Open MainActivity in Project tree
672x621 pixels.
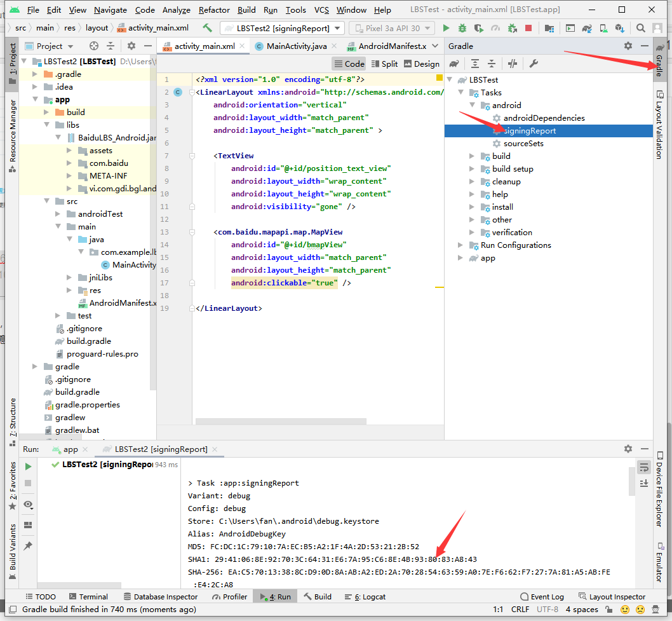pyautogui.click(x=134, y=264)
